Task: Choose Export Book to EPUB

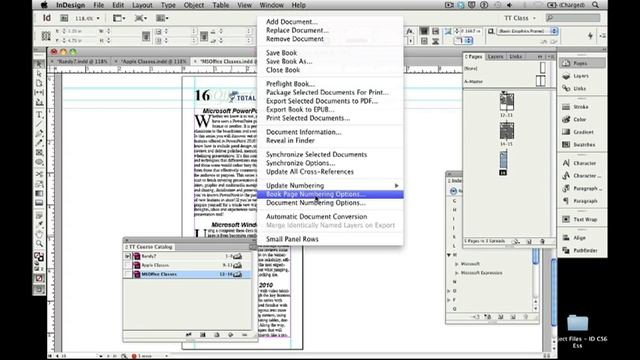Action: pyautogui.click(x=330, y=109)
